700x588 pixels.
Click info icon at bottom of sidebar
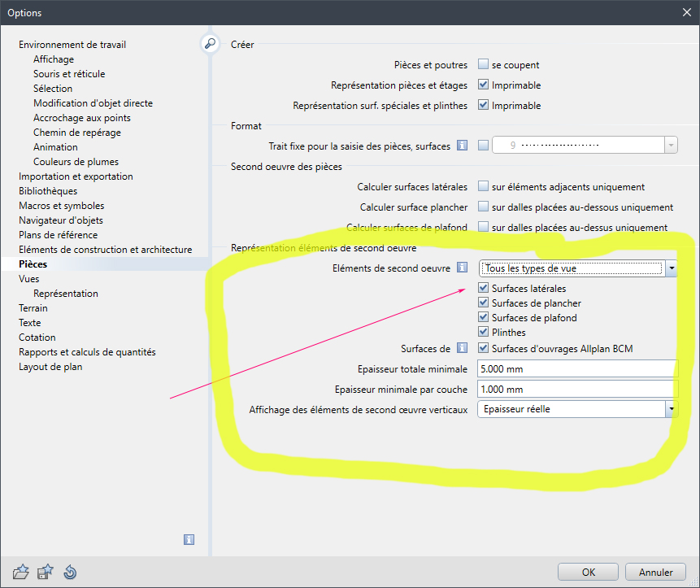[189, 539]
